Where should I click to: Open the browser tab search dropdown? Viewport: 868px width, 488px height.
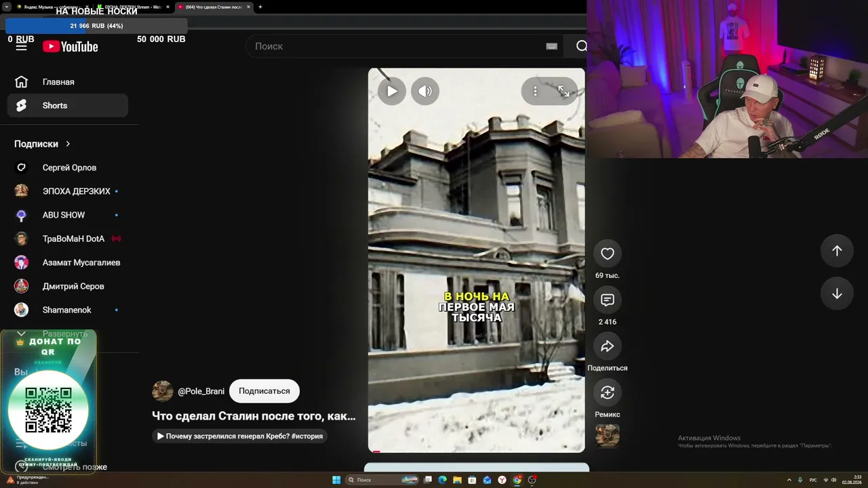[6, 7]
